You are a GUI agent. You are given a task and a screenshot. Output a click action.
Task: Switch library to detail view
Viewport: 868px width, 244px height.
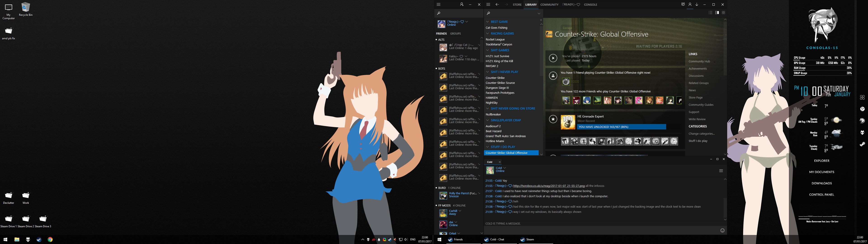pyautogui.click(x=717, y=12)
